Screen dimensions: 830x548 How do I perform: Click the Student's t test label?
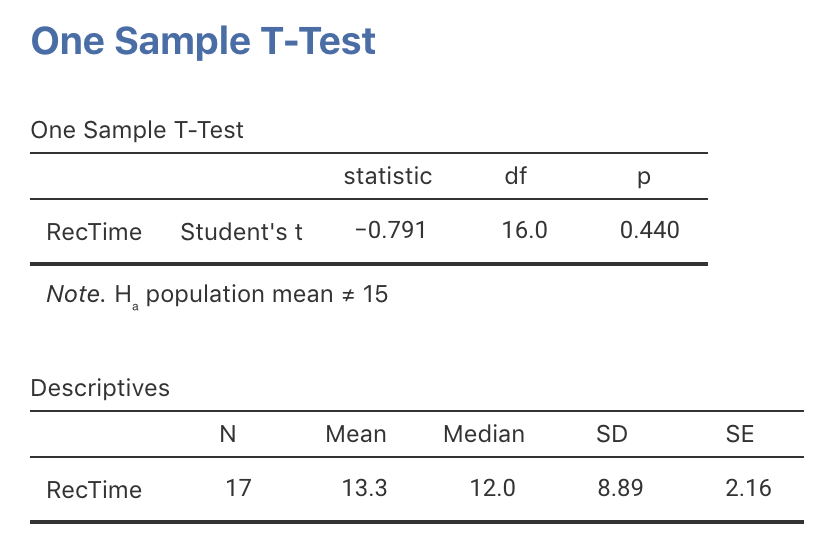(x=241, y=232)
